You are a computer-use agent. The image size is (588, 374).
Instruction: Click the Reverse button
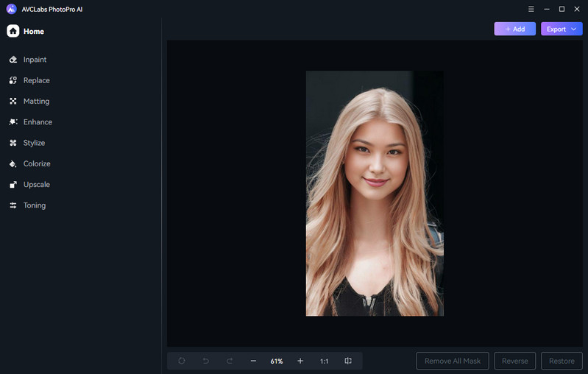click(515, 361)
